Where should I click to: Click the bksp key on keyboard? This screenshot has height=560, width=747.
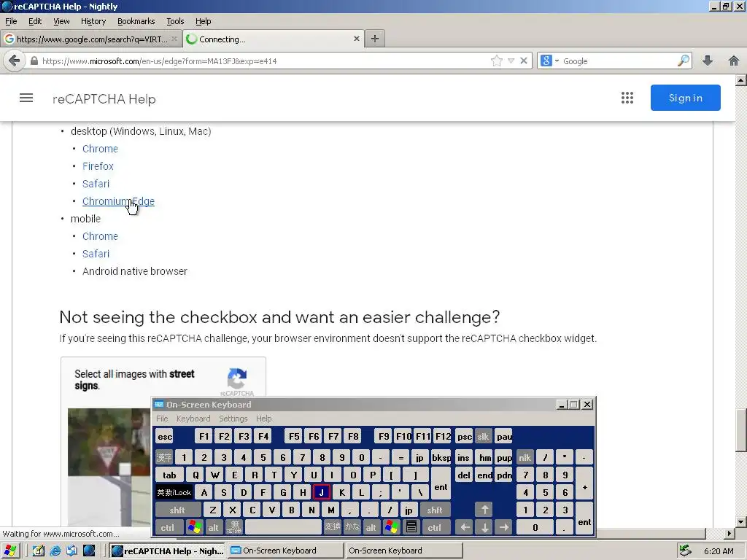[x=441, y=458]
